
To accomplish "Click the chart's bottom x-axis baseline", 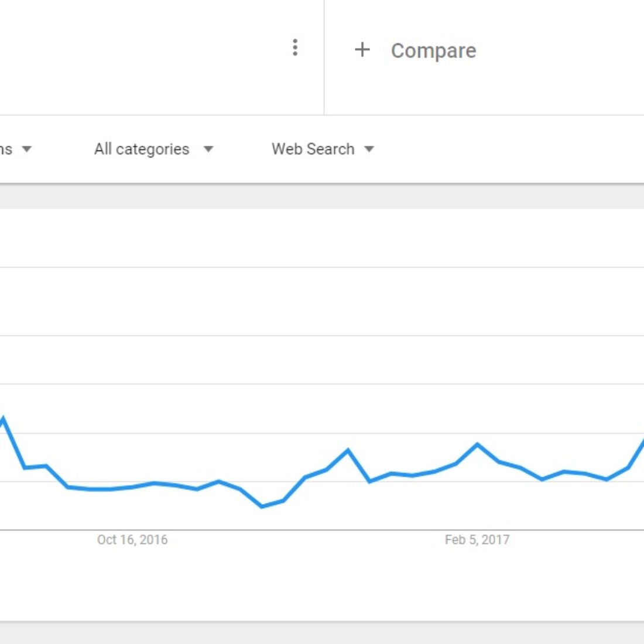I will click(x=322, y=530).
